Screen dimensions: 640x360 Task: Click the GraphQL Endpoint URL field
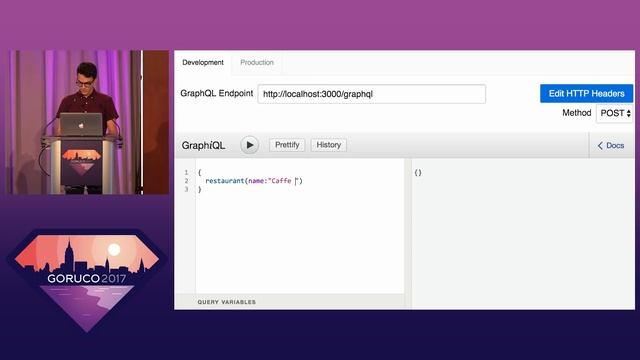372,94
